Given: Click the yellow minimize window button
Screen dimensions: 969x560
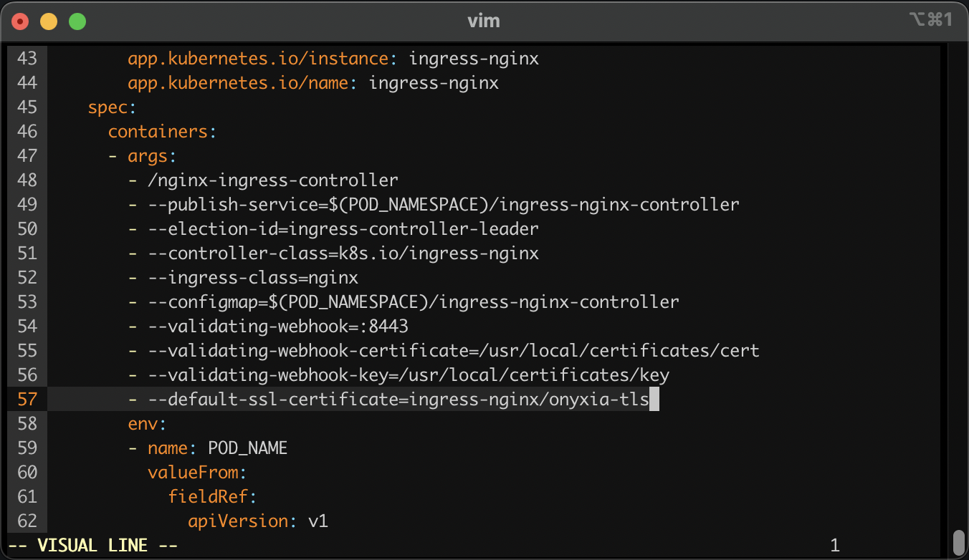Looking at the screenshot, I should point(49,21).
